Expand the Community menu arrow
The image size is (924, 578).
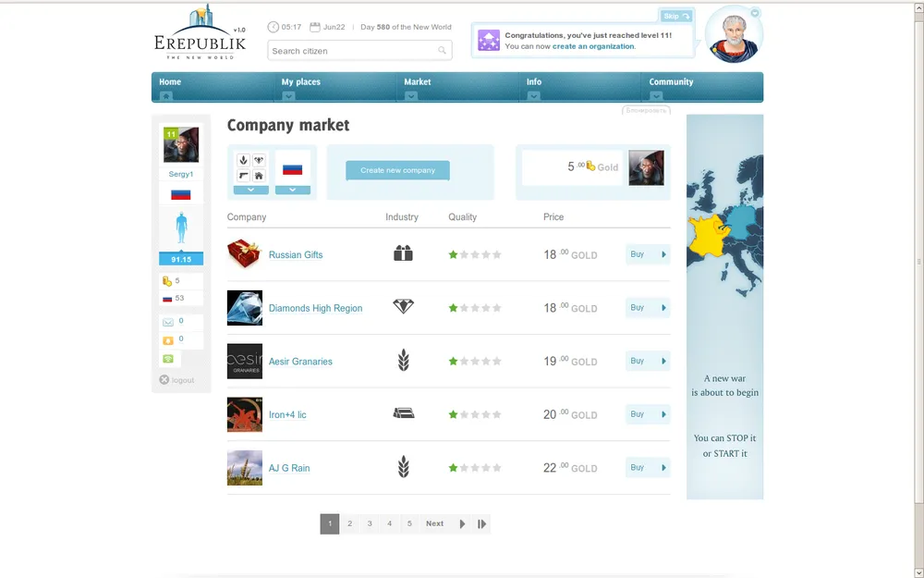point(656,96)
